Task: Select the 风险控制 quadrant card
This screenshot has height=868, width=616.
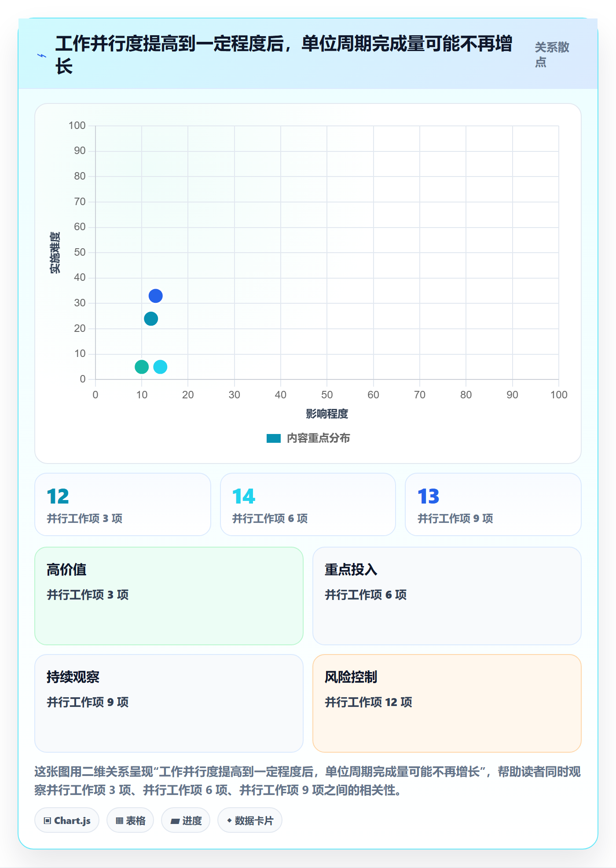Action: (x=447, y=703)
